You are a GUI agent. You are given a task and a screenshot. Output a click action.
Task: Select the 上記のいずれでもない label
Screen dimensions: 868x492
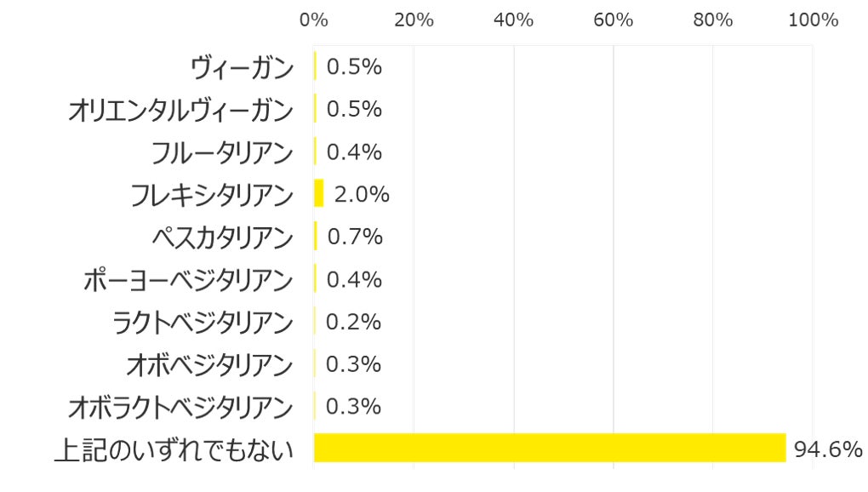174,449
